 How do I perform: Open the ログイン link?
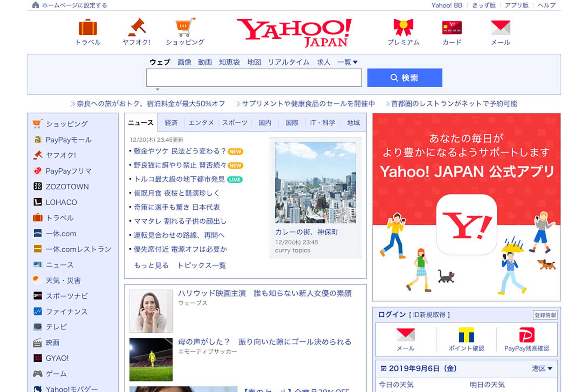(x=392, y=315)
